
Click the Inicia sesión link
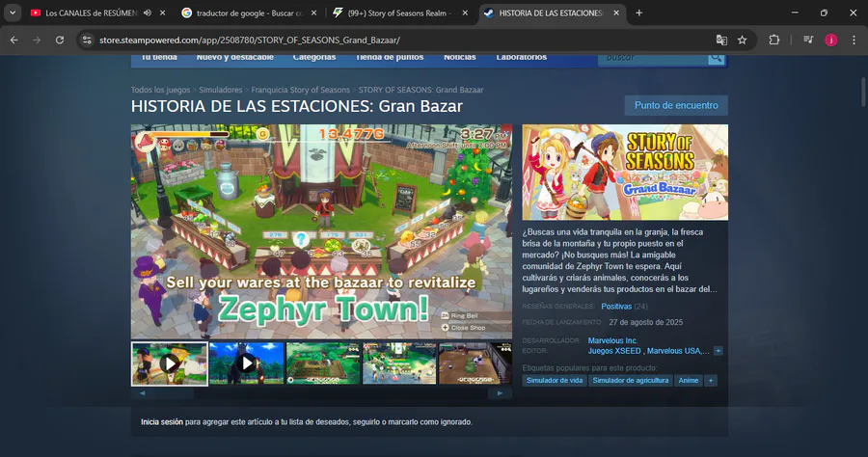[x=162, y=422]
